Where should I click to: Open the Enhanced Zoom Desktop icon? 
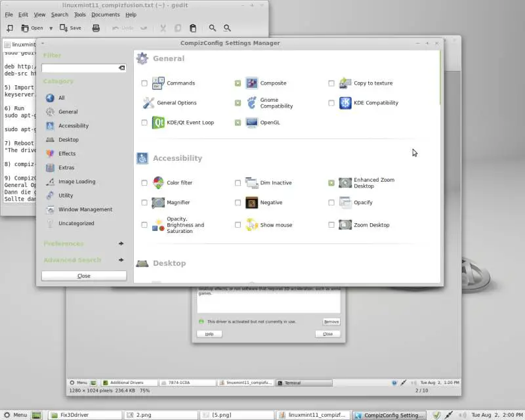coord(345,183)
